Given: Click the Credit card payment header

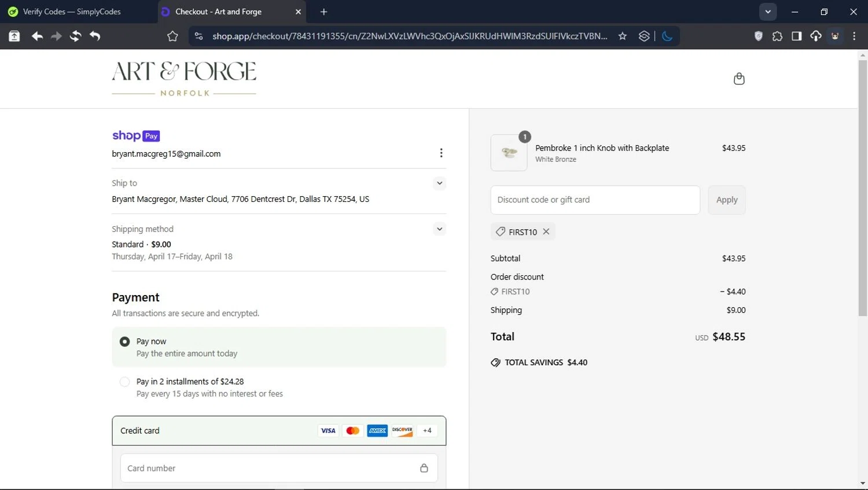Looking at the screenshot, I should coord(279,430).
